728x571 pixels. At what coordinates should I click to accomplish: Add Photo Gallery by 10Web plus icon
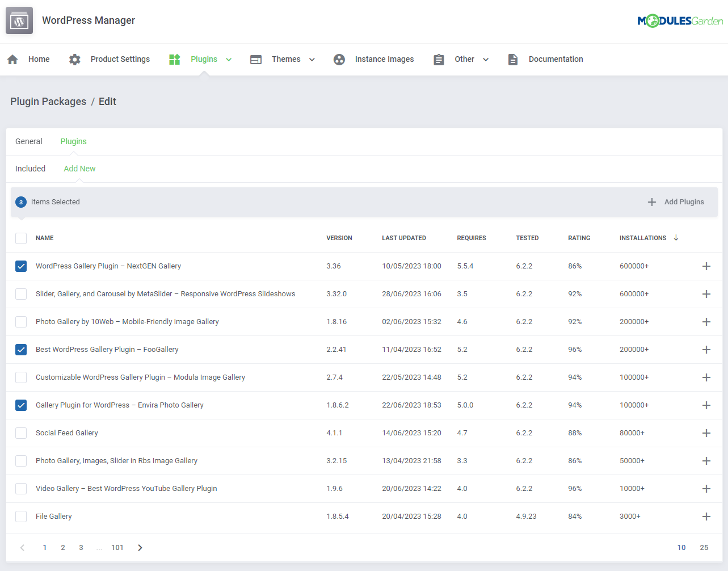(706, 322)
